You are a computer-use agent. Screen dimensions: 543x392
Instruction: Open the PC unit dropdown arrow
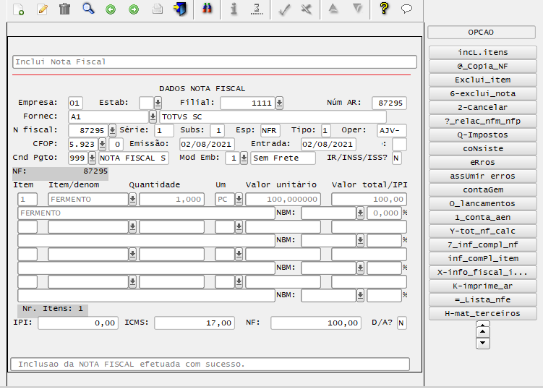[x=239, y=199]
